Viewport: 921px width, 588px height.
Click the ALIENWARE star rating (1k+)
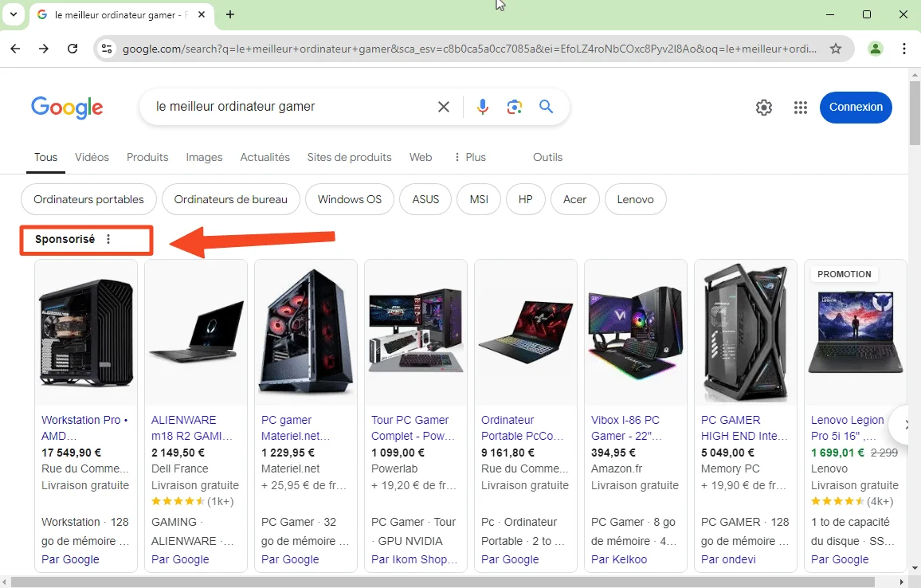tap(192, 501)
